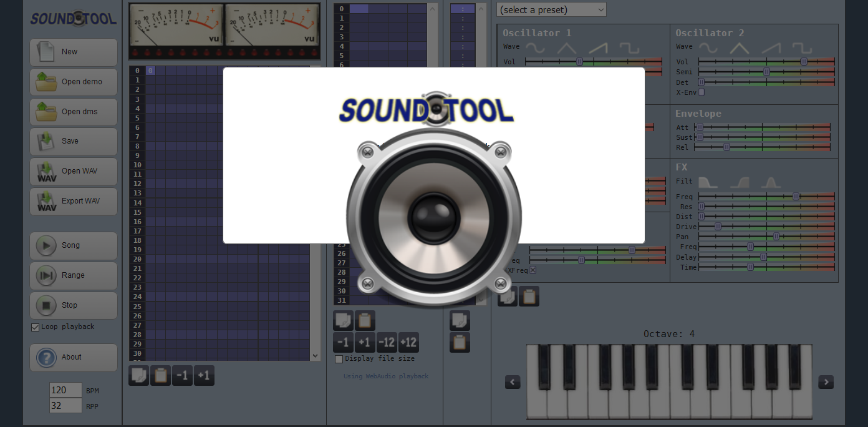Copy selection in the sequencer panel
Screen dimensions: 868x427
pyautogui.click(x=138, y=375)
